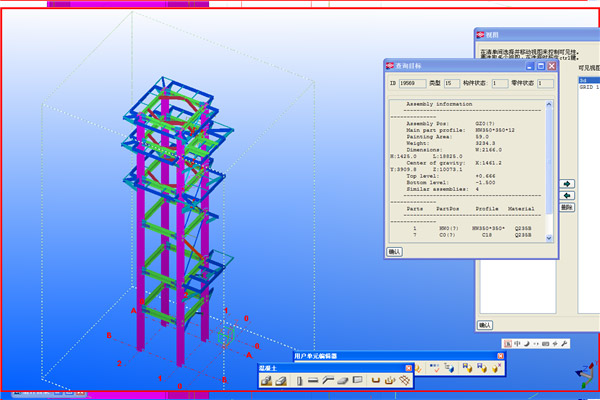The image size is (600, 400).
Task: Pick the reinforcing bar group tool
Action: (388, 380)
